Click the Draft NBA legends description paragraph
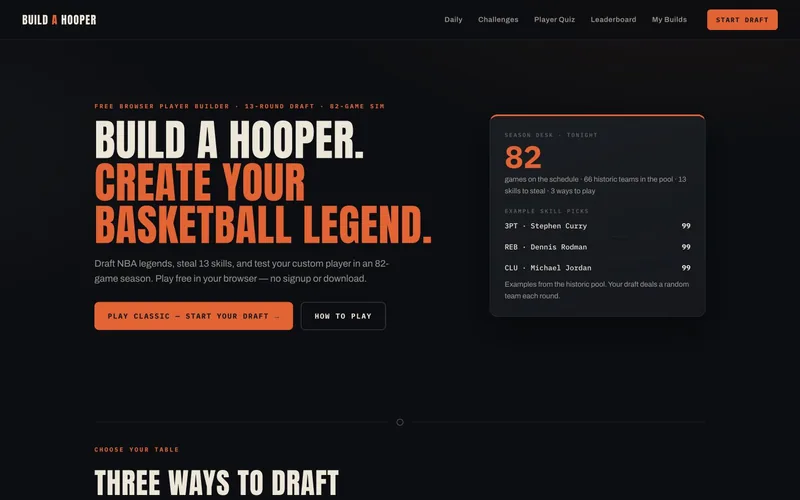The height and width of the screenshot is (500, 800). pyautogui.click(x=241, y=271)
